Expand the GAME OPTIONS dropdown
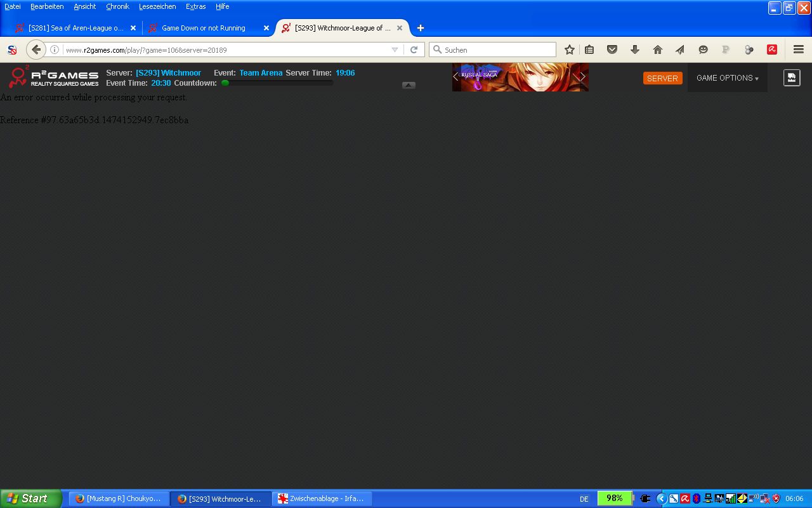 point(727,78)
